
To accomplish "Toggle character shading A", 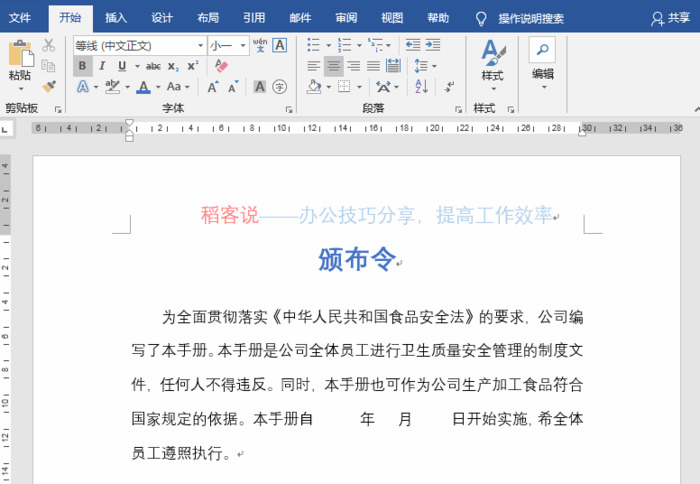I will (x=260, y=87).
